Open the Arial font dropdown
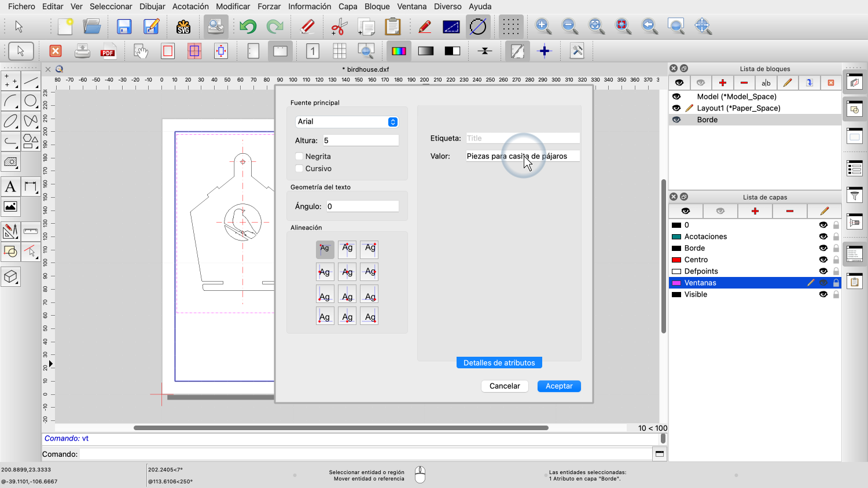The image size is (868, 488). point(347,121)
